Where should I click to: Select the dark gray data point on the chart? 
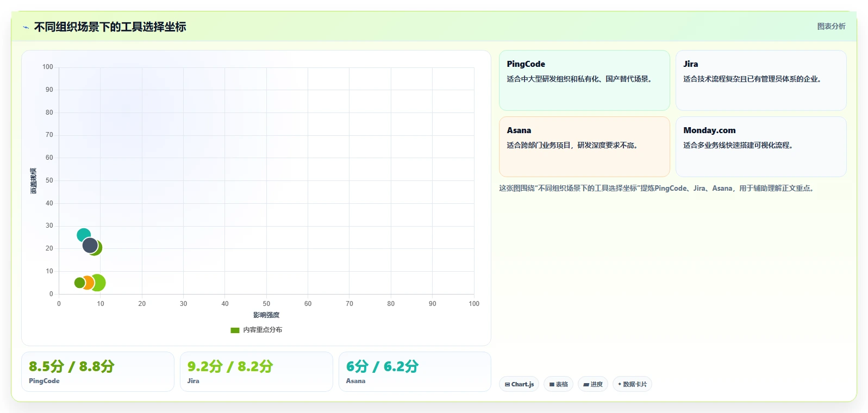pos(90,245)
